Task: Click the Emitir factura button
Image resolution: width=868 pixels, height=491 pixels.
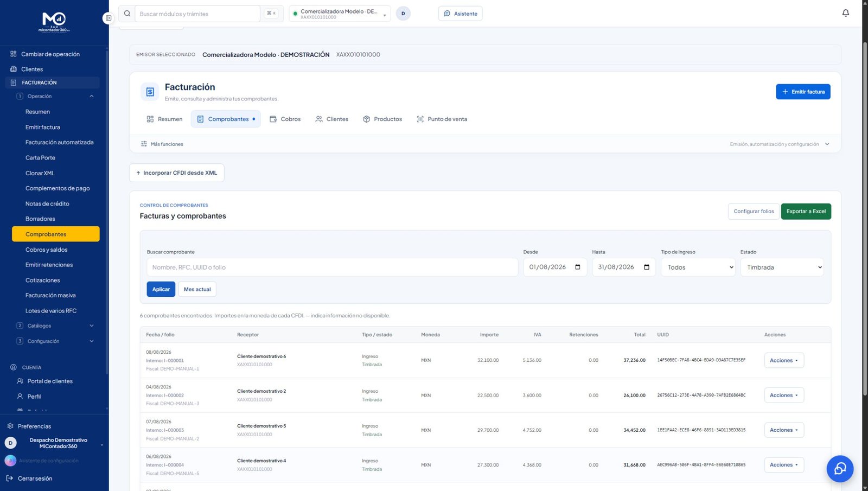Action: (803, 92)
